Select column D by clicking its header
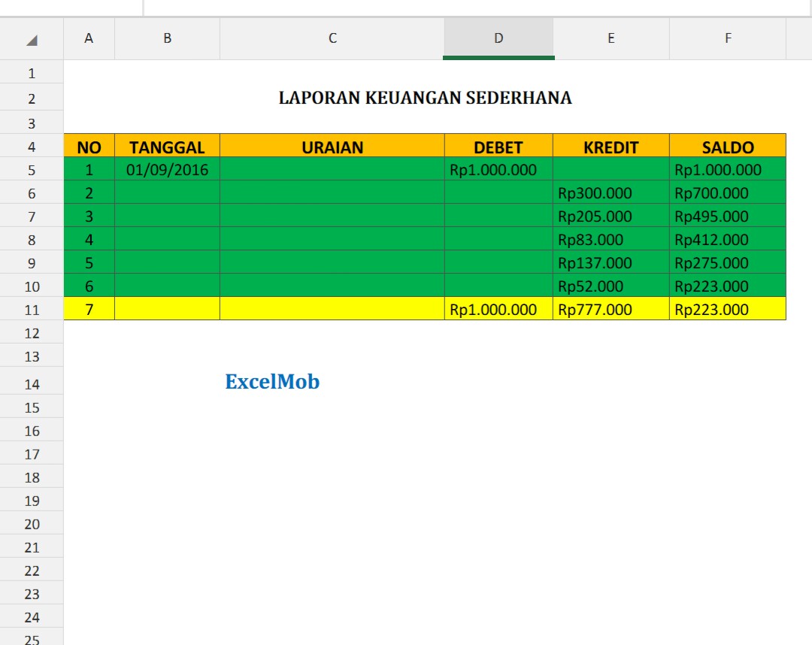The height and width of the screenshot is (645, 812). tap(498, 38)
